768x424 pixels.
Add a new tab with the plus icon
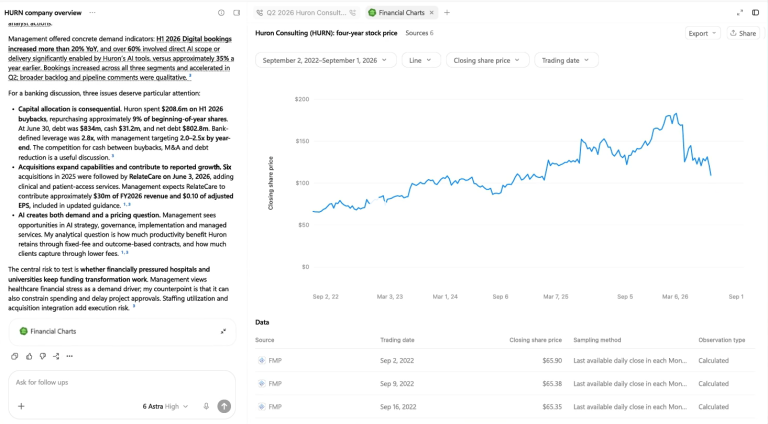point(447,13)
